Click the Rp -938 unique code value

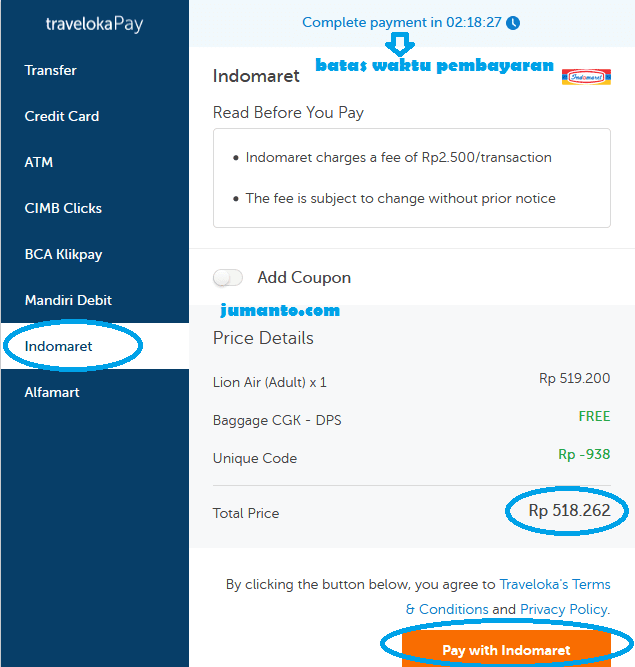point(584,454)
